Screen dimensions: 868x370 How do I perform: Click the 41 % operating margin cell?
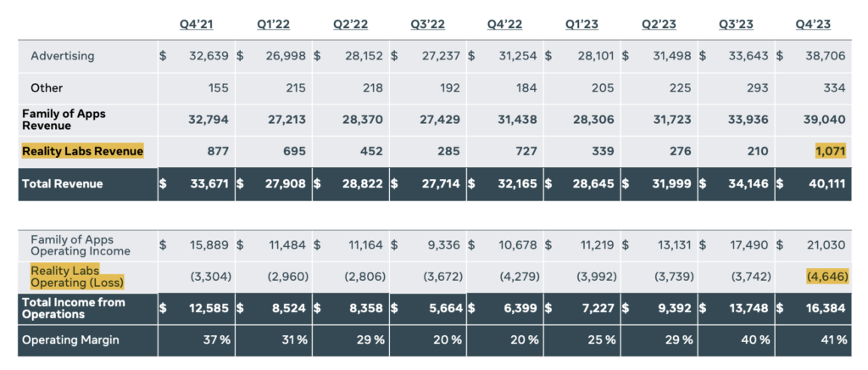pyautogui.click(x=834, y=339)
